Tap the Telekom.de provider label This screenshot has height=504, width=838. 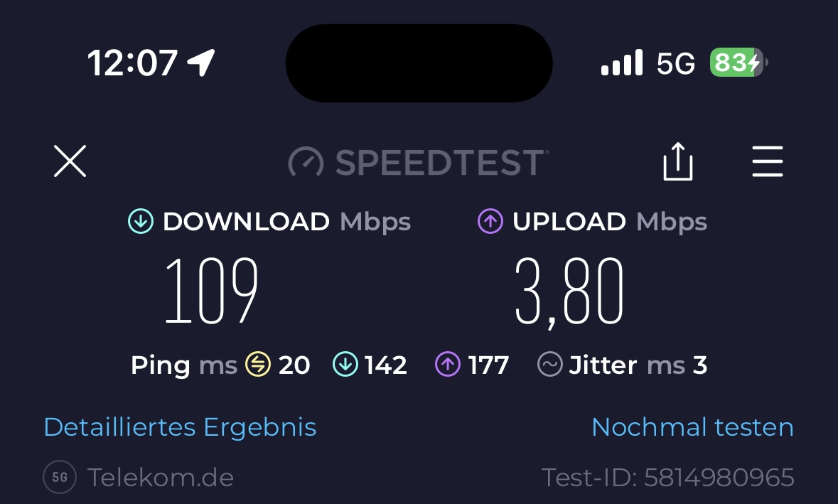[161, 477]
